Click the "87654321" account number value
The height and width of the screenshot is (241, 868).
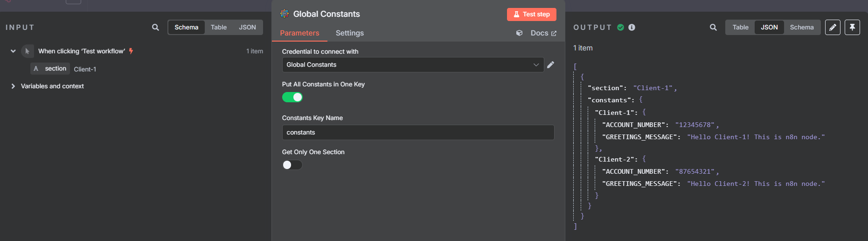[695, 171]
